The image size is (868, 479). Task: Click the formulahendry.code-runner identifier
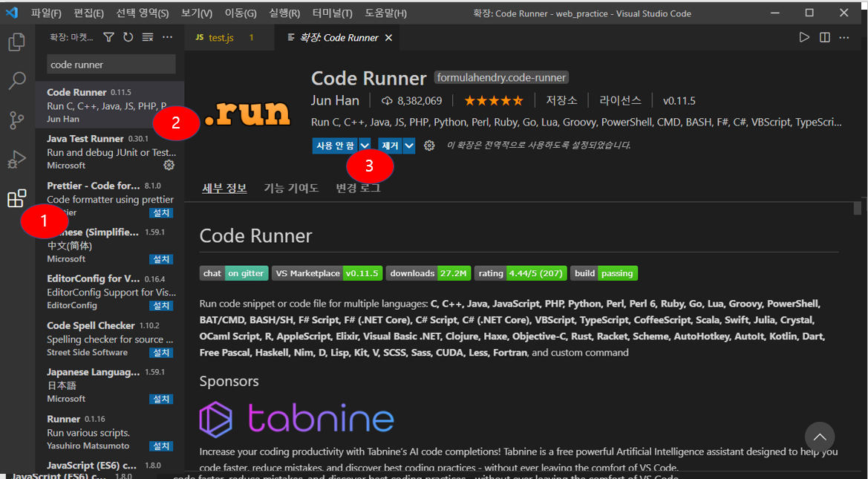point(501,77)
